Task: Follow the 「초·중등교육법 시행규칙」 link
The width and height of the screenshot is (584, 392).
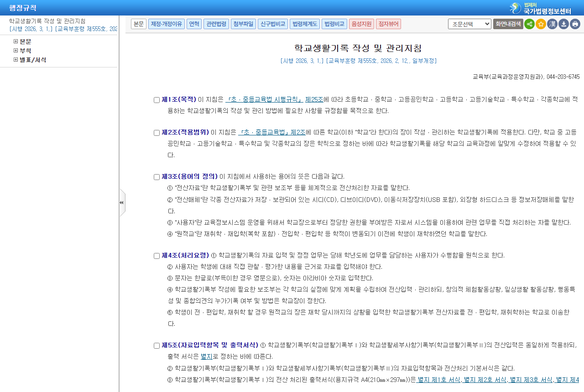Action: pos(264,99)
